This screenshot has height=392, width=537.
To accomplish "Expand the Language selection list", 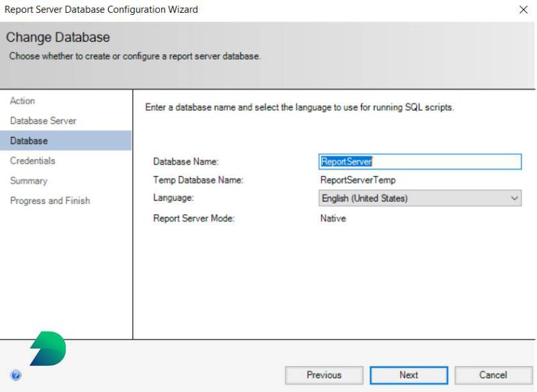I will (x=513, y=198).
